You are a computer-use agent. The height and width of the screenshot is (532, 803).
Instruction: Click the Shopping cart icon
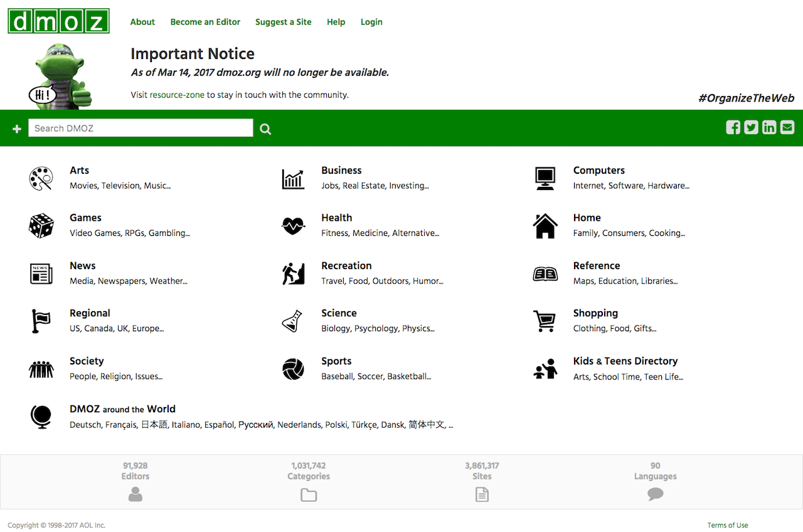coord(545,321)
